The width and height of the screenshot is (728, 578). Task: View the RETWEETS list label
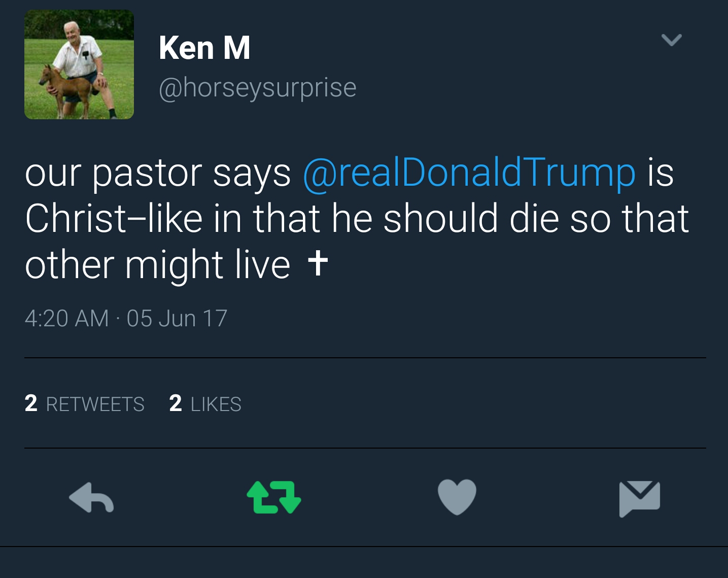click(x=95, y=404)
